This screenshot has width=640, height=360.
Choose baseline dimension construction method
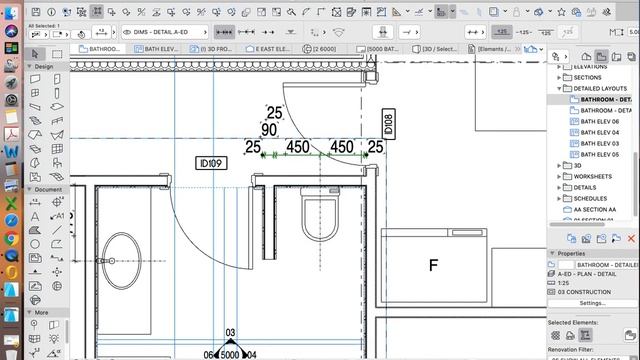point(268,32)
